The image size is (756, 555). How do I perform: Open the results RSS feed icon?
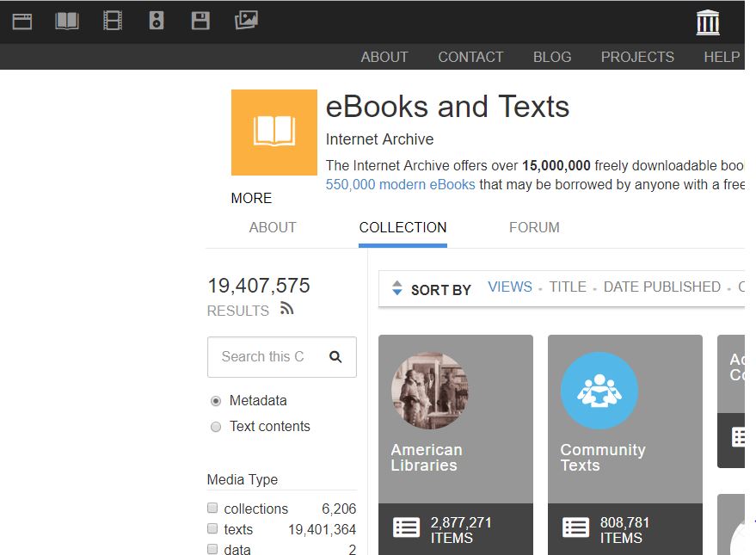point(287,308)
